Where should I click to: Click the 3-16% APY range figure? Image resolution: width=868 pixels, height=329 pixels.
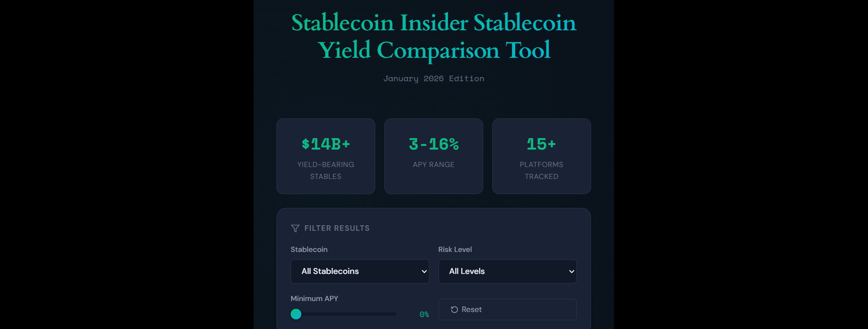click(x=434, y=144)
